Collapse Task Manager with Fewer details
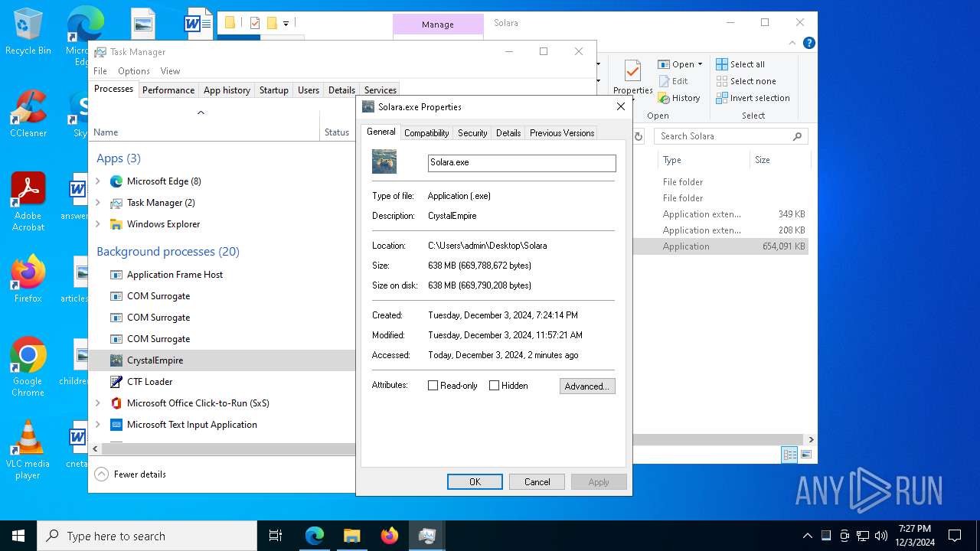 (131, 474)
